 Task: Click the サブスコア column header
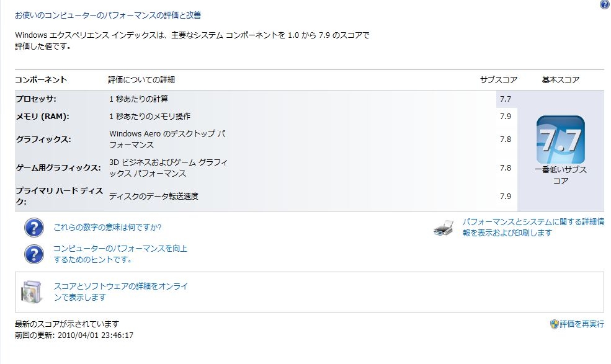pyautogui.click(x=498, y=79)
